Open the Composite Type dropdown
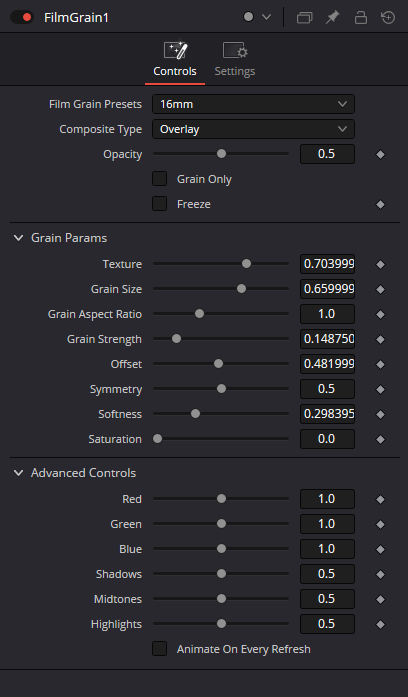This screenshot has height=697, width=408. [253, 129]
